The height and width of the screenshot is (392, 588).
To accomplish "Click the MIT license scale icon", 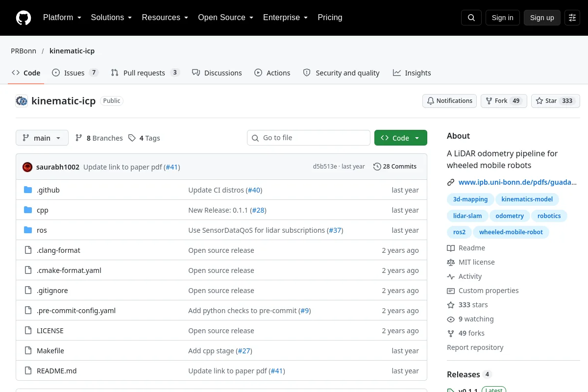I will point(451,262).
